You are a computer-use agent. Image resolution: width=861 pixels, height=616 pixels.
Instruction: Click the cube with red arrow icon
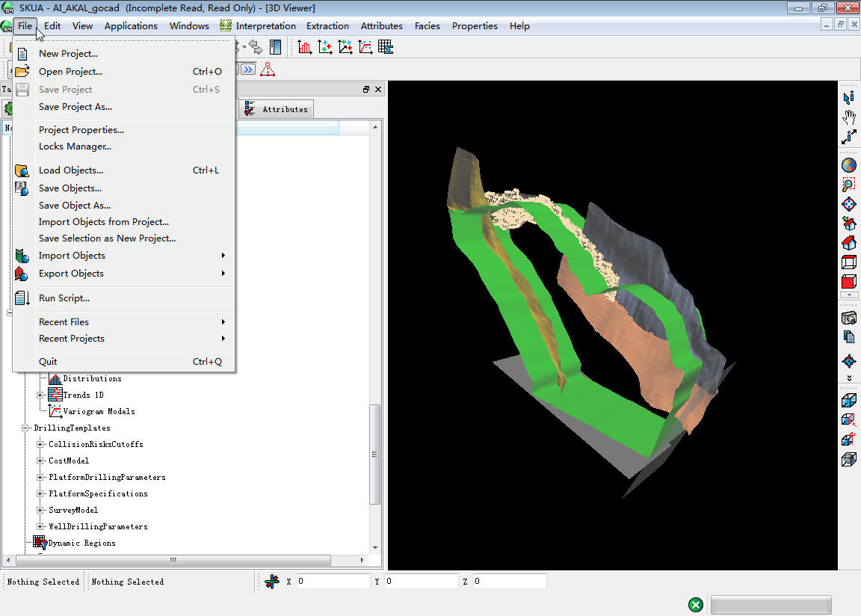pos(849,420)
